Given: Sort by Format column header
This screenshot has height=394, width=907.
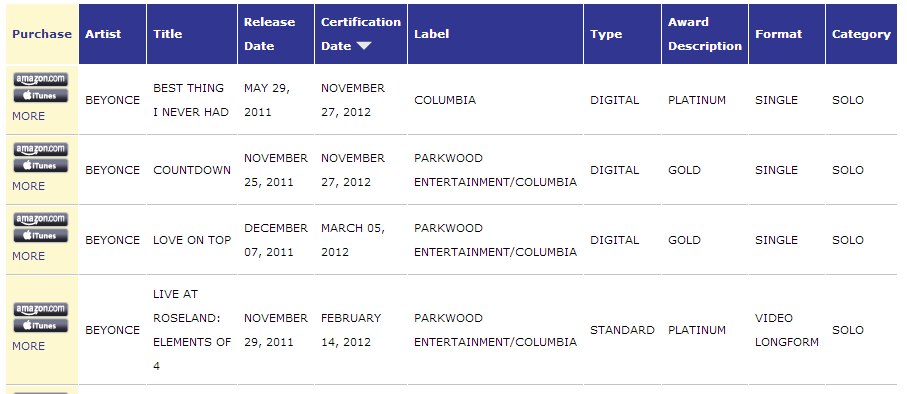Looking at the screenshot, I should [779, 34].
